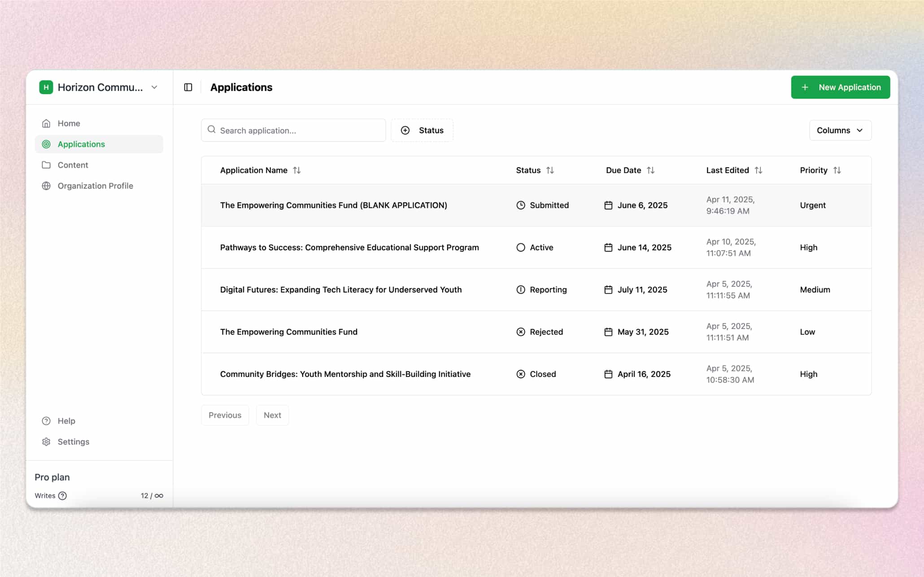
Task: Open the Columns dropdown
Action: coord(840,130)
